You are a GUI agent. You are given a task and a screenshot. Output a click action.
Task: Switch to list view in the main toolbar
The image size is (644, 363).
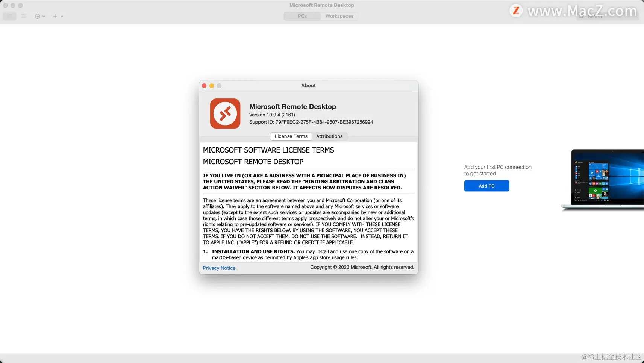24,16
